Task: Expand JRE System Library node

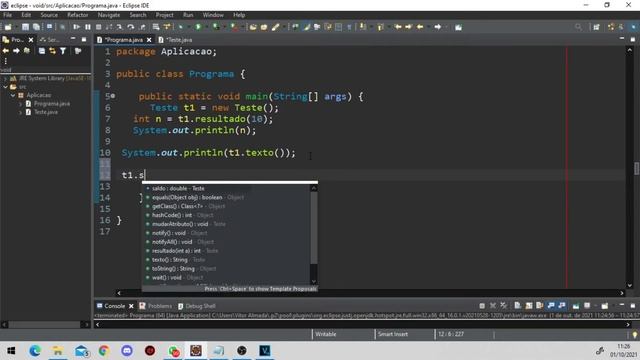Action: coord(5,78)
